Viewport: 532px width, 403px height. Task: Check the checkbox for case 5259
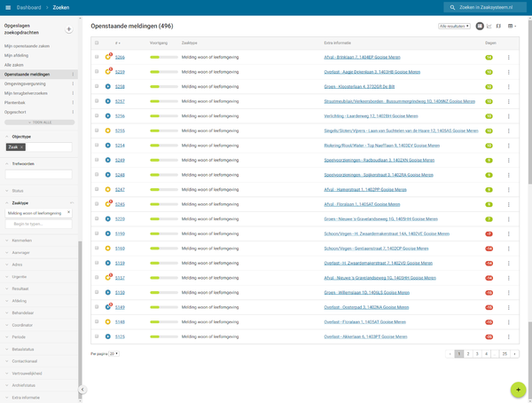[98, 72]
